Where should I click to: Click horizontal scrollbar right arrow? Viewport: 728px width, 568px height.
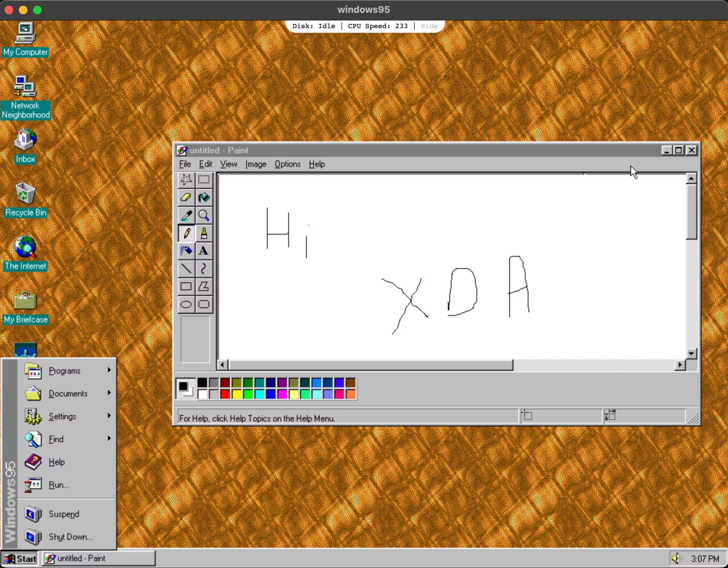(x=680, y=365)
